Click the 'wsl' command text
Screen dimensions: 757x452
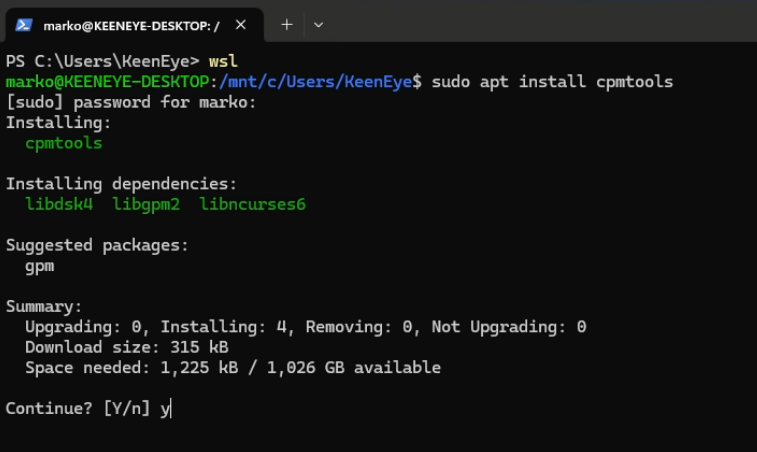223,61
